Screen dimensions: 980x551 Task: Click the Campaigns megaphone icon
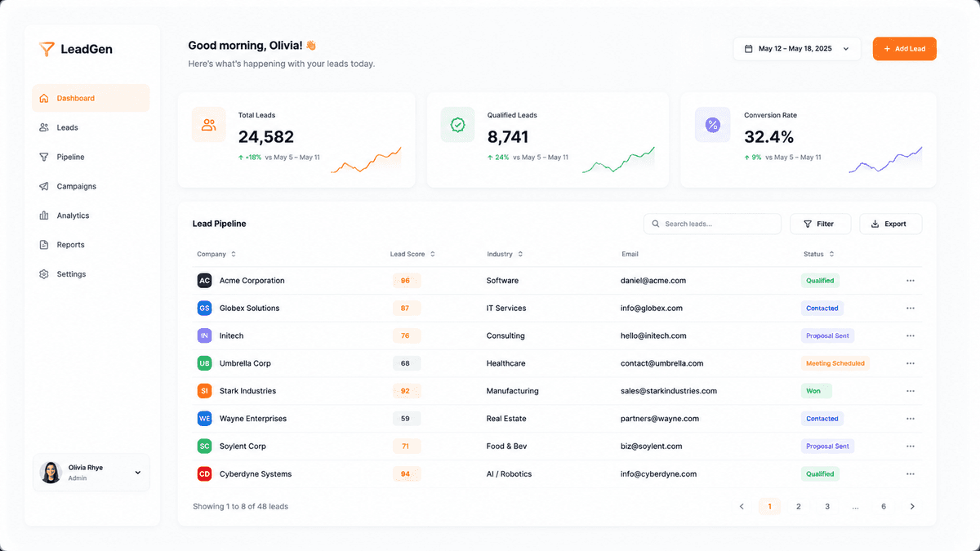(x=44, y=186)
